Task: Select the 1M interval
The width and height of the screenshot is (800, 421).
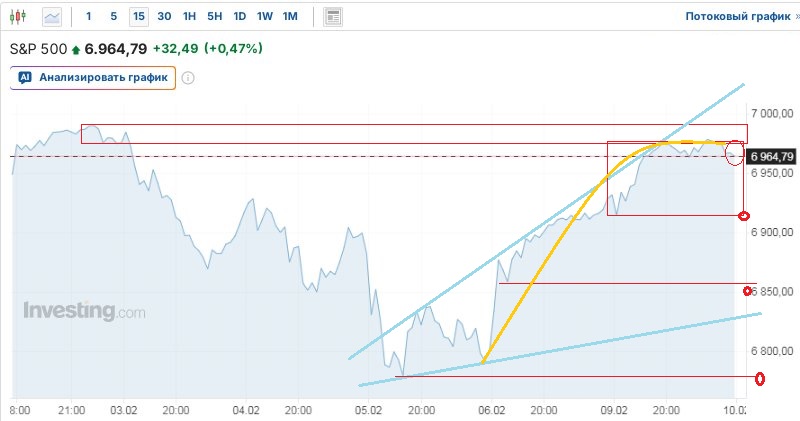Action: (290, 17)
